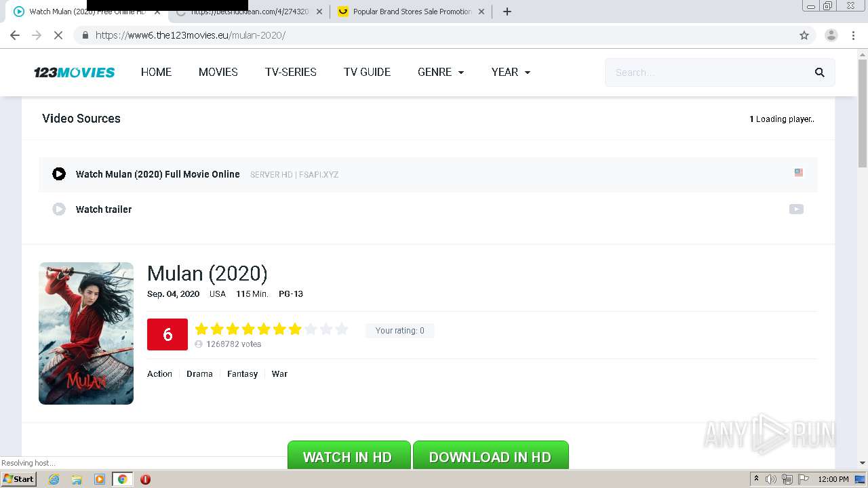Image resolution: width=868 pixels, height=488 pixels.
Task: Click the red Opera taskbar icon
Action: (x=145, y=479)
